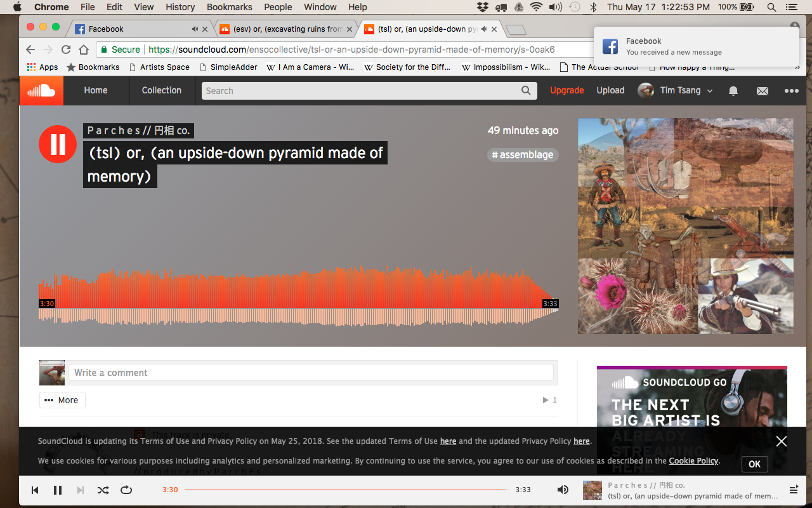Click Upgrade link
Screen dimensions: 812x508
point(567,91)
